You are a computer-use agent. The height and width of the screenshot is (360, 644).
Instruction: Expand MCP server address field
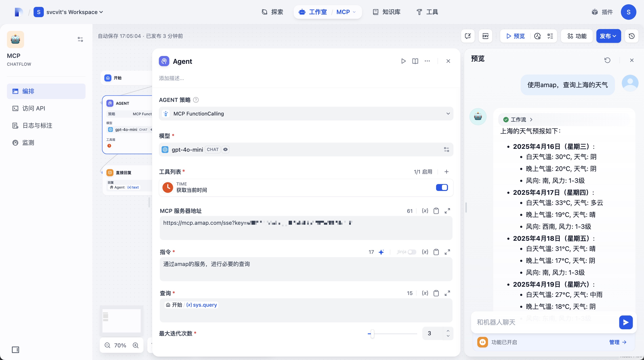click(447, 211)
